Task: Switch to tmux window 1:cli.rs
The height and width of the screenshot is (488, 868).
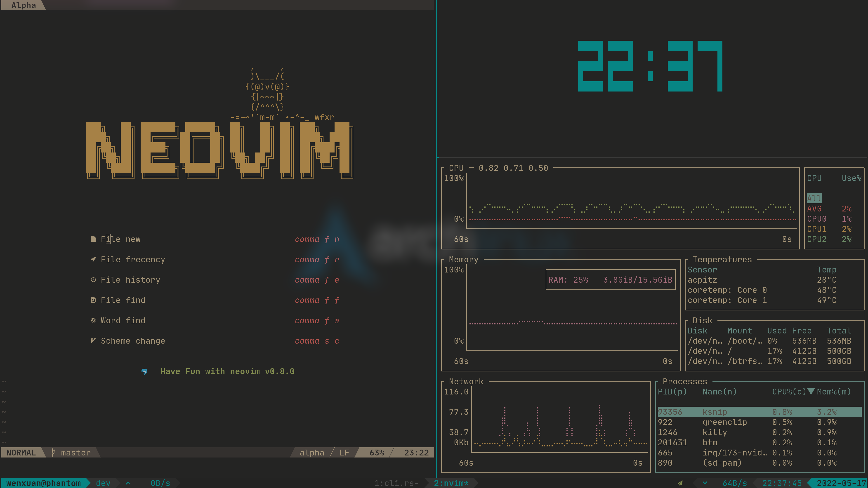Action: pos(396,483)
